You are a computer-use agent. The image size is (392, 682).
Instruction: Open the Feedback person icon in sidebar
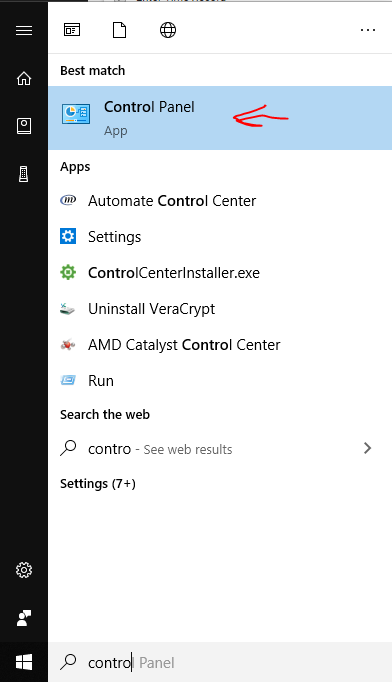(x=24, y=618)
